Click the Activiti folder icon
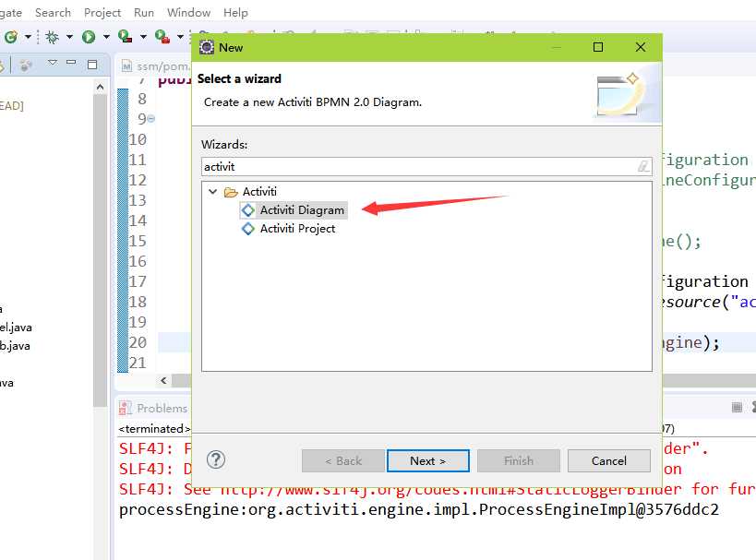The width and height of the screenshot is (756, 560). point(231,192)
